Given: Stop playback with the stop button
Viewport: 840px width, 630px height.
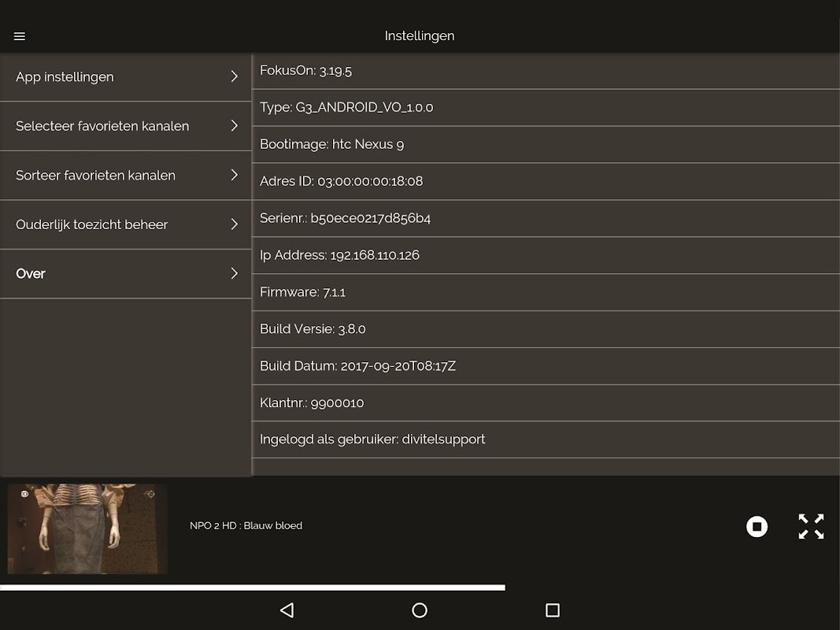Looking at the screenshot, I should tap(757, 526).
